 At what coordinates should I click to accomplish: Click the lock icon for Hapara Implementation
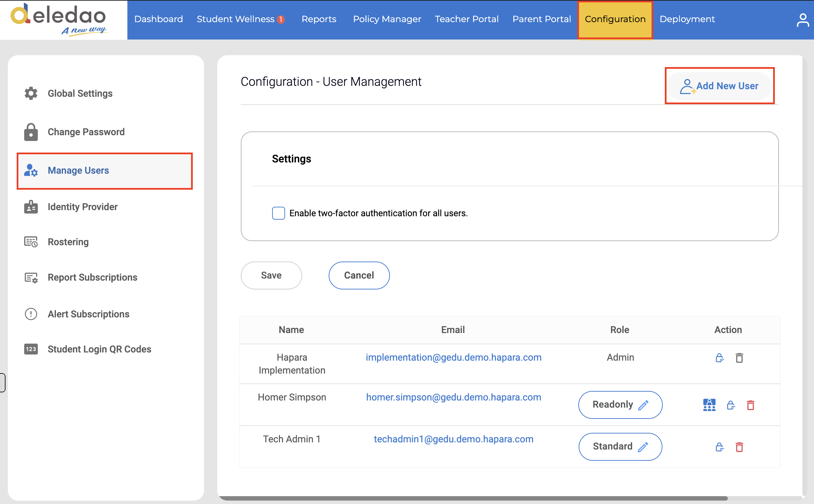[720, 358]
